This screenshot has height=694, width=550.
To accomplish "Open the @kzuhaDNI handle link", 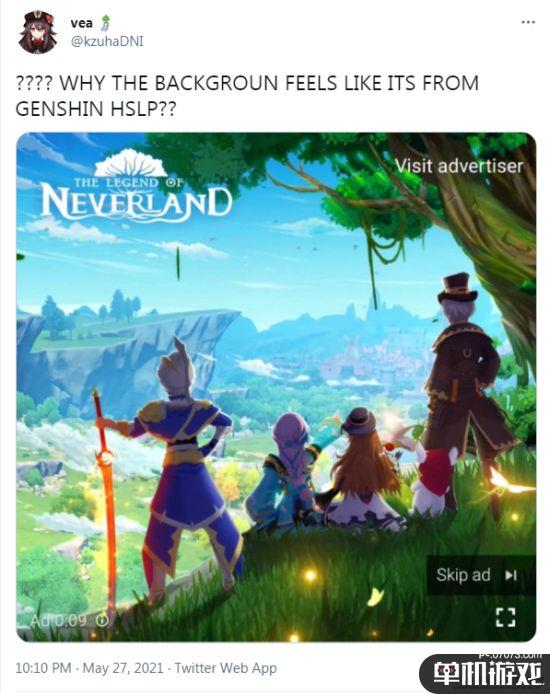I will 107,41.
